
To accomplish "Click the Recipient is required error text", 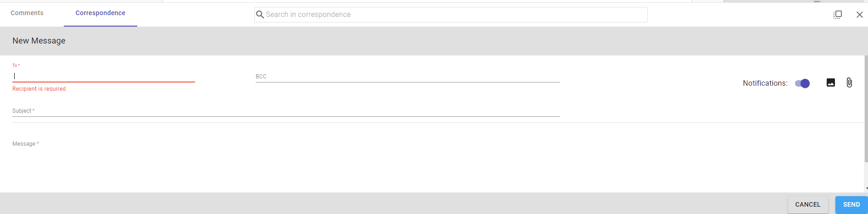I will 39,89.
